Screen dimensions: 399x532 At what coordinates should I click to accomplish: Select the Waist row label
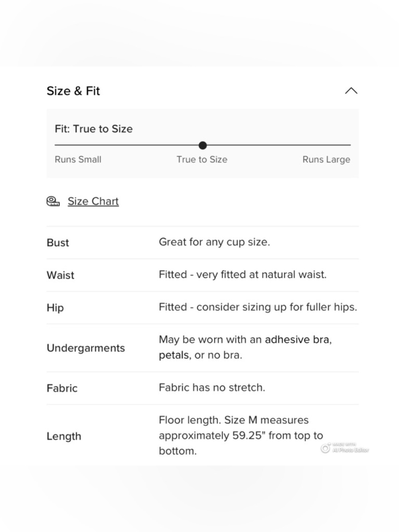coord(60,275)
